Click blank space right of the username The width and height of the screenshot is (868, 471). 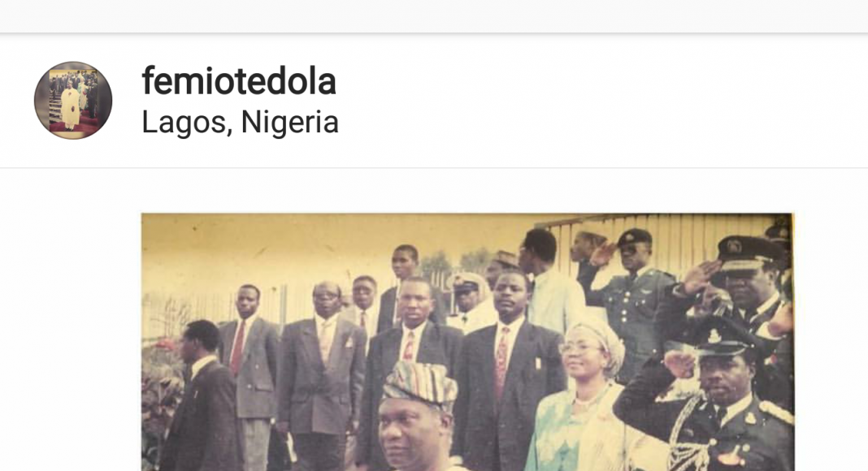coord(598,100)
